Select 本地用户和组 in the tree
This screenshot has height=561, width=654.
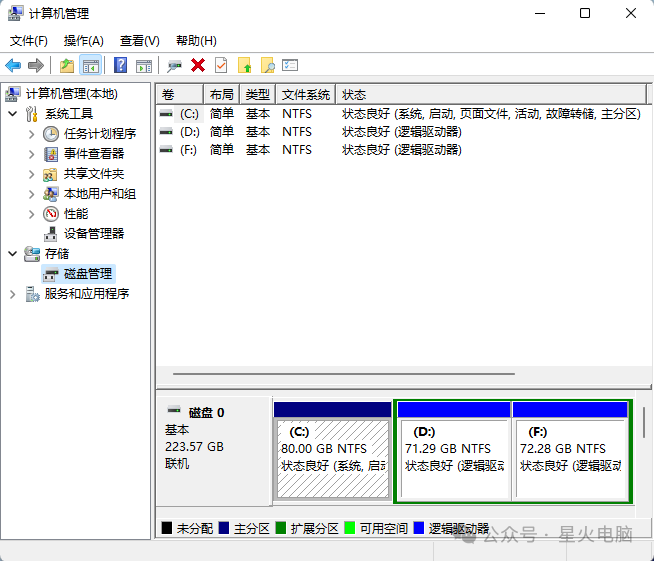pos(100,194)
